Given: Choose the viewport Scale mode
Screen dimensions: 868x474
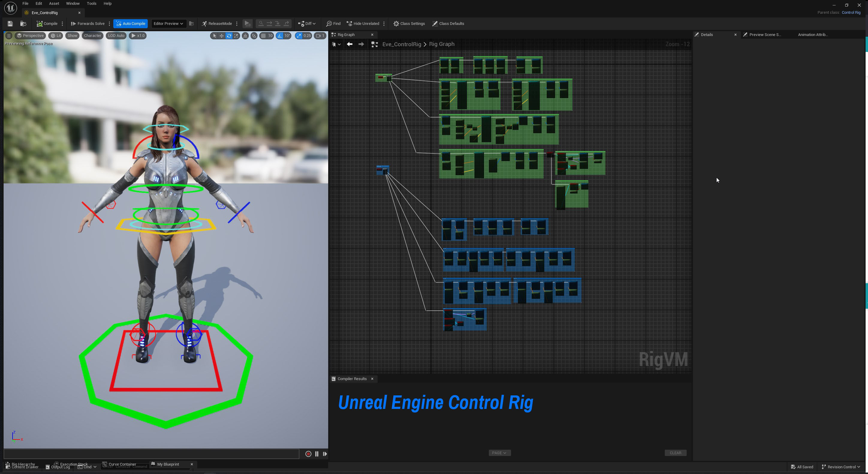Looking at the screenshot, I should tap(236, 35).
